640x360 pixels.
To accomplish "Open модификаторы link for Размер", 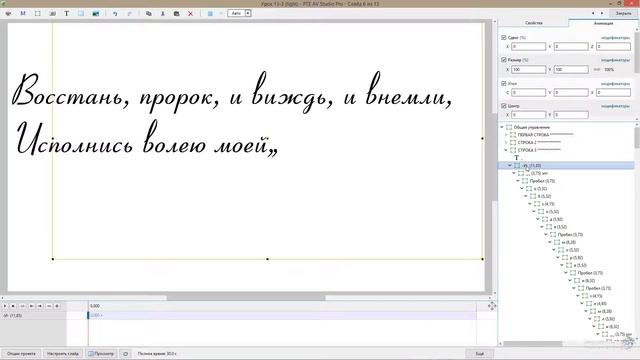I will [x=615, y=60].
